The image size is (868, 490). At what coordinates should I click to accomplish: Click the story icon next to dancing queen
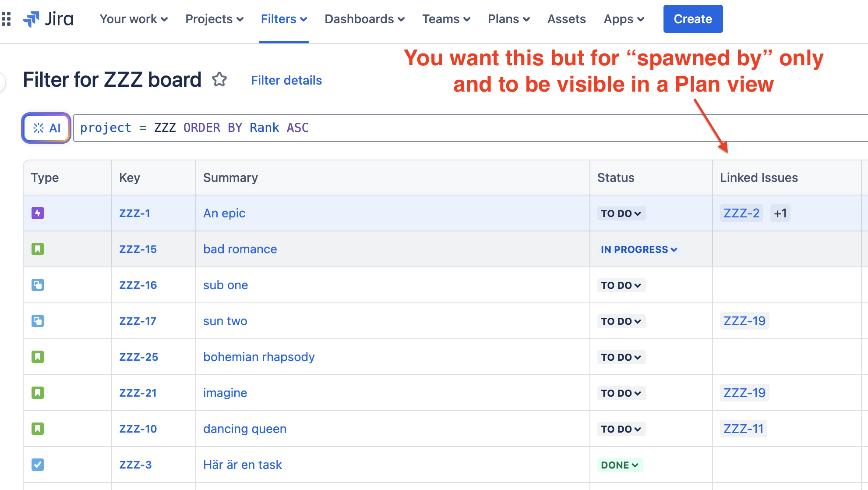38,429
